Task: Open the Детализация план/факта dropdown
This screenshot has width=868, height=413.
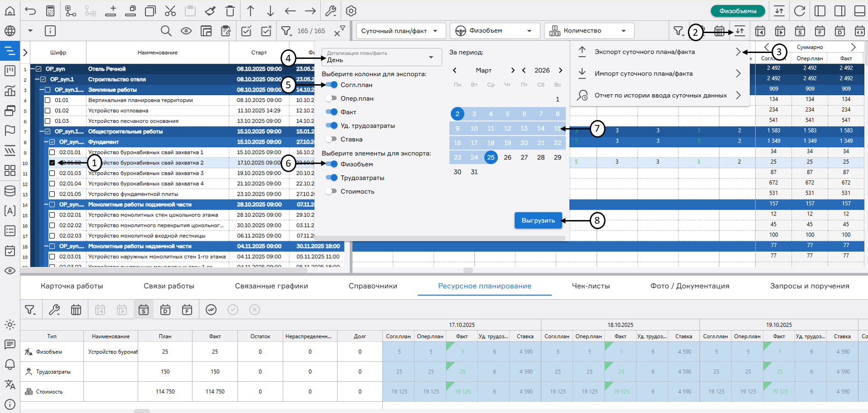Action: point(381,57)
